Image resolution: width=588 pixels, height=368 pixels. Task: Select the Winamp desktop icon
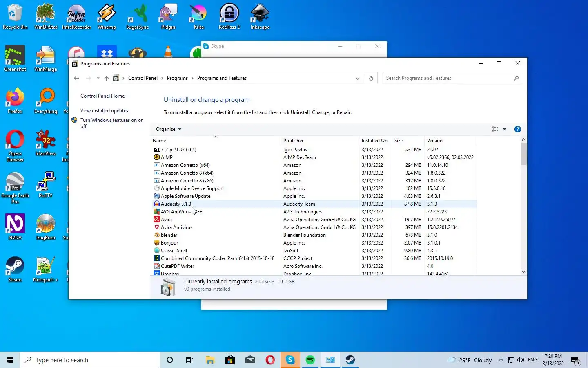pos(107,17)
